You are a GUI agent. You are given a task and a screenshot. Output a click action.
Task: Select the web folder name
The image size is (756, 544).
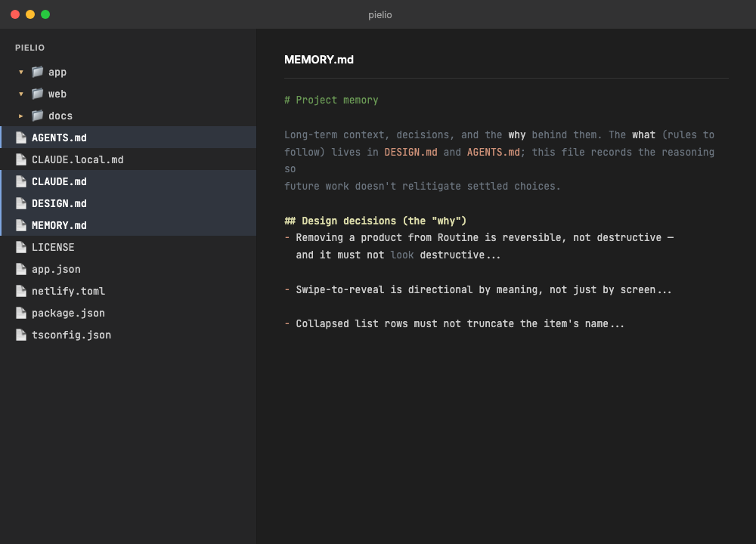point(57,94)
